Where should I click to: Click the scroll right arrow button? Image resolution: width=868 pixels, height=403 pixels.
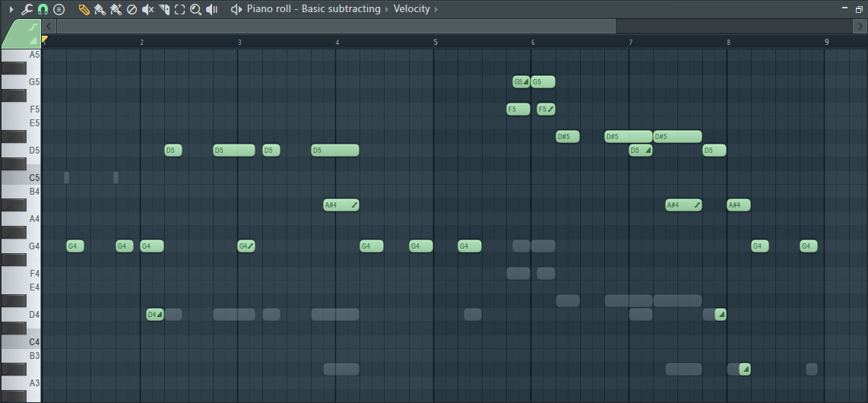pos(859,26)
